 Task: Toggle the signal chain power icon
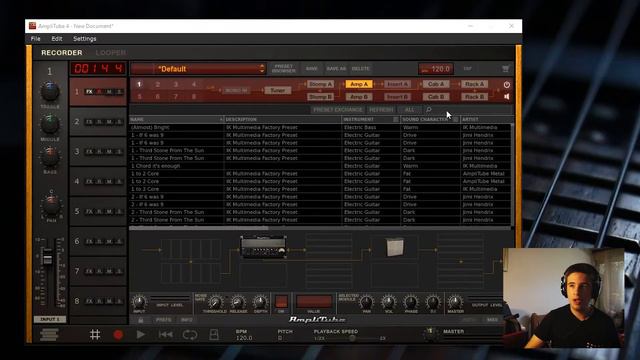pos(507,84)
